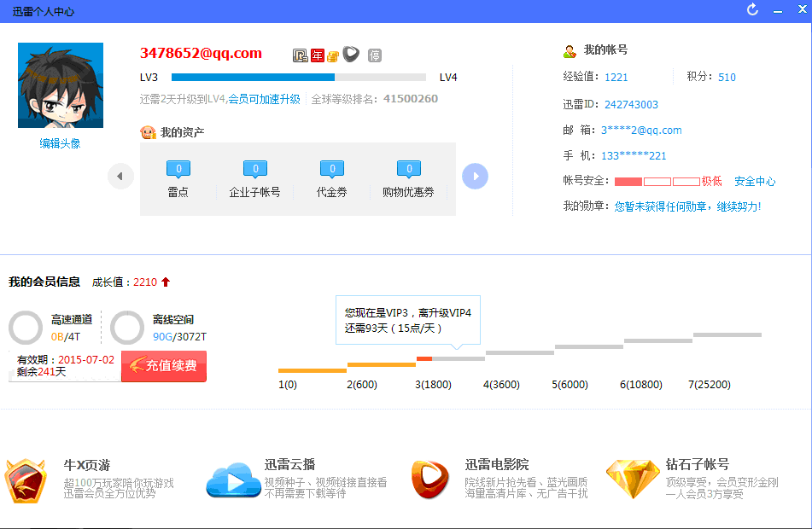812x529 pixels.
Task: Click the 0 bubble above 购物优惠券
Action: tap(409, 169)
